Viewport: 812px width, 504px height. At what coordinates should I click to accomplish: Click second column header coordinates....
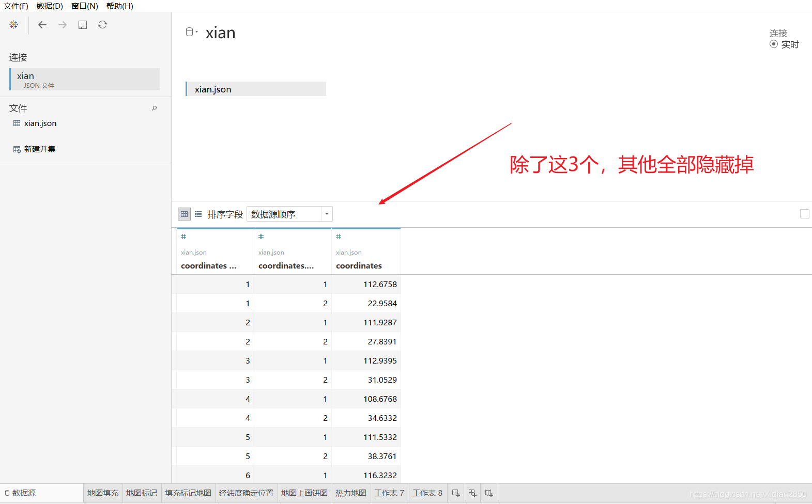286,265
